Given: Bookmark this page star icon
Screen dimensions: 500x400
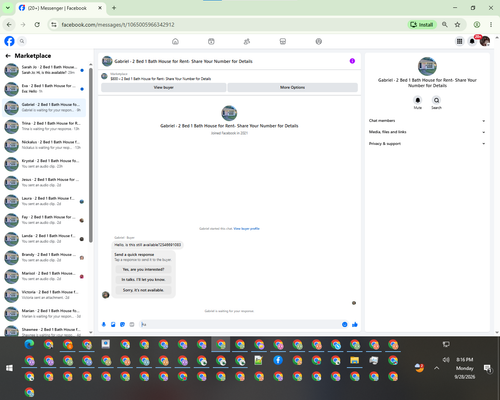Looking at the screenshot, I should coord(457,25).
